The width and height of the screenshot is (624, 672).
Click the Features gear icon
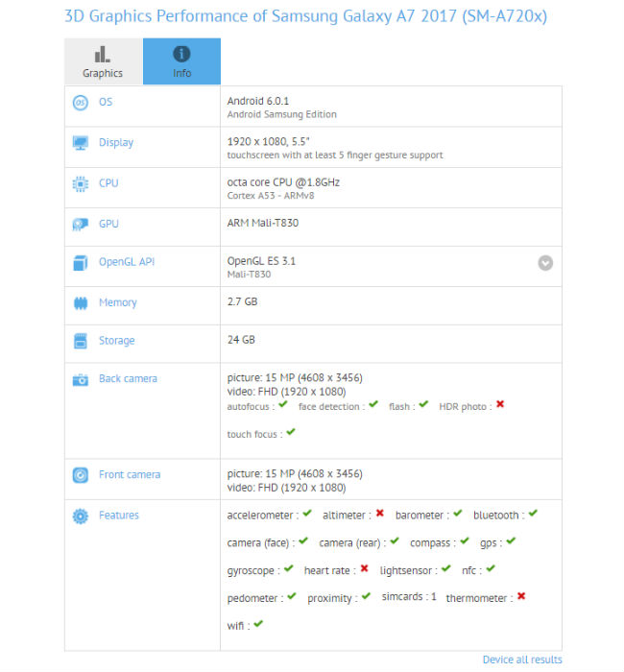click(x=81, y=516)
